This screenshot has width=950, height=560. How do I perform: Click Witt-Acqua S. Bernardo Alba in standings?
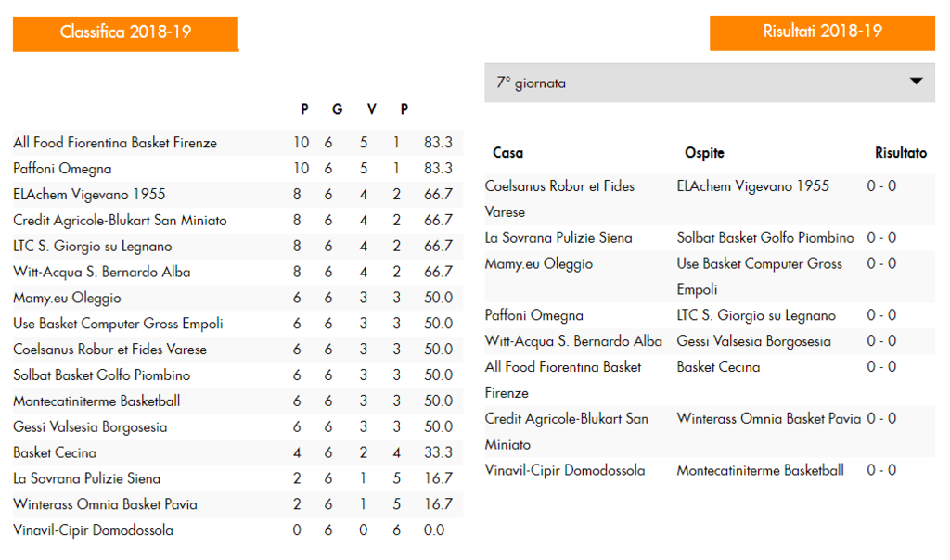pos(102,272)
